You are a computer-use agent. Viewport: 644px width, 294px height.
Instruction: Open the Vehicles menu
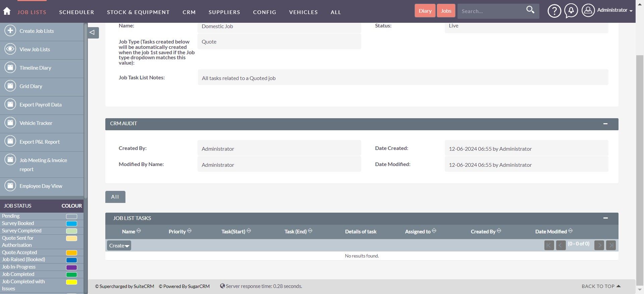(x=303, y=12)
